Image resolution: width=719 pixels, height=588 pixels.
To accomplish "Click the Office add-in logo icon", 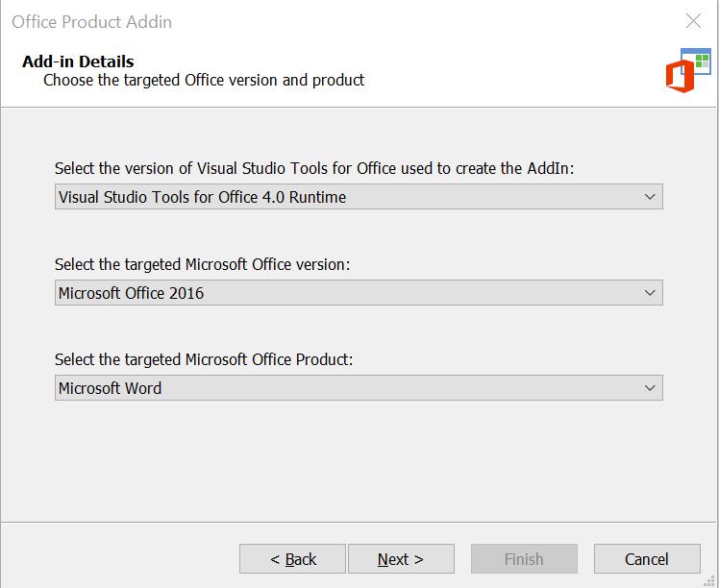I will 688,70.
